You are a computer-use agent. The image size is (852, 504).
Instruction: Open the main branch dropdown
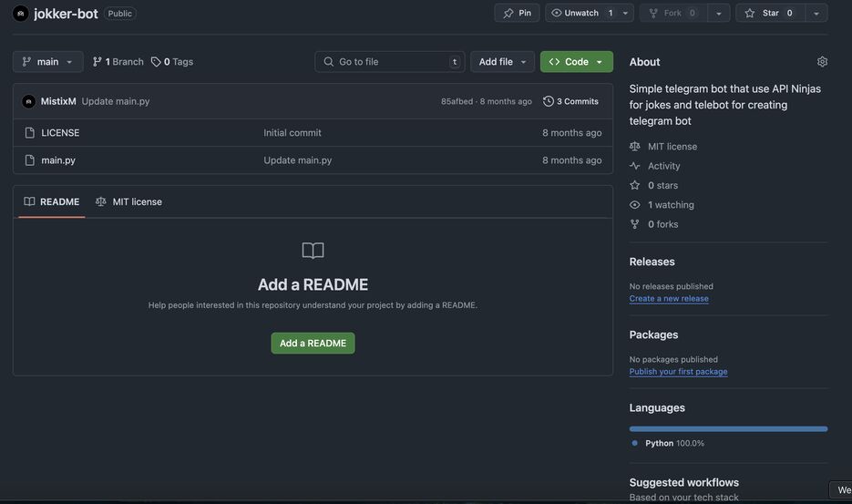48,62
